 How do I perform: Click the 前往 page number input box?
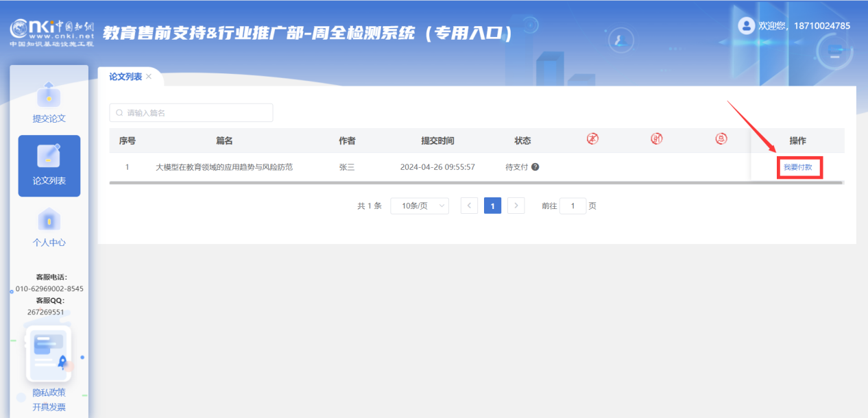[572, 206]
